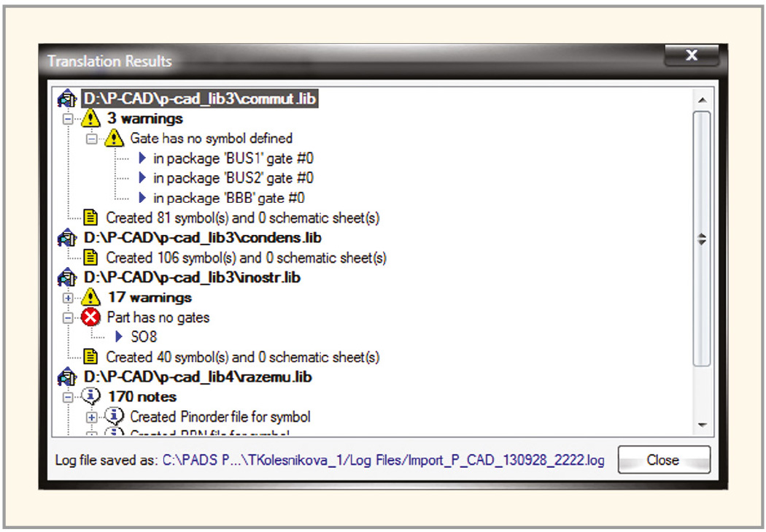This screenshot has width=766, height=532.
Task: Click the note icon beside Created 81 symbol(s)
Action: 91,217
